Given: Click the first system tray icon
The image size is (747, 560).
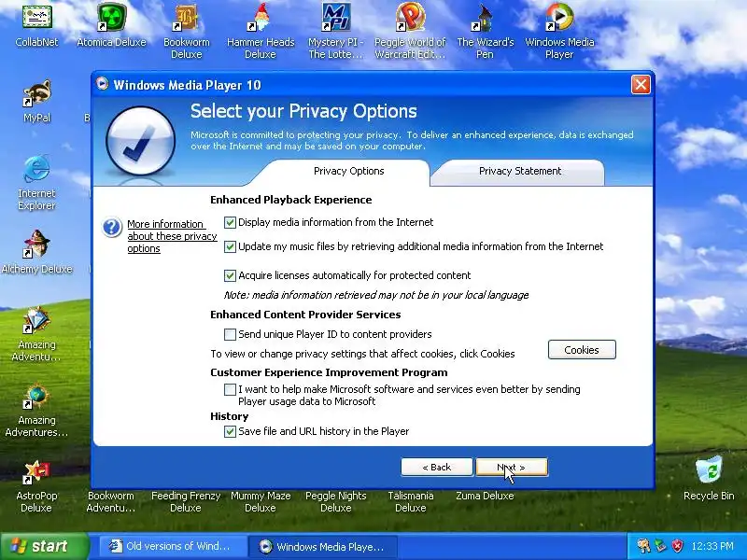Looking at the screenshot, I should click(643, 546).
